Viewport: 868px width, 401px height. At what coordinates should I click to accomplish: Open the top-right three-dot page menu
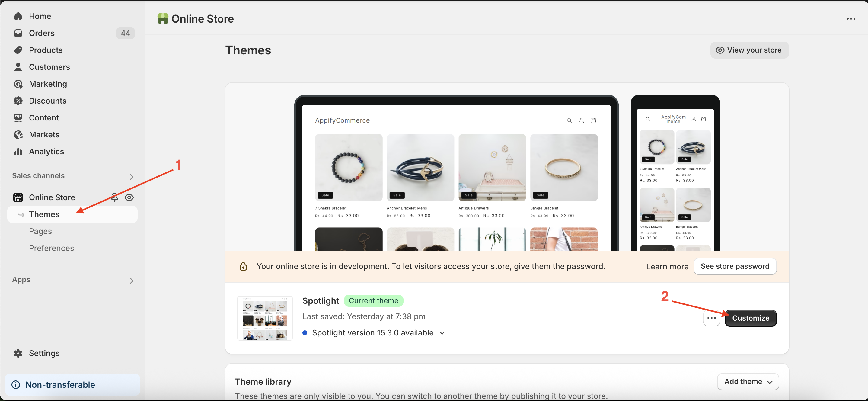click(851, 19)
